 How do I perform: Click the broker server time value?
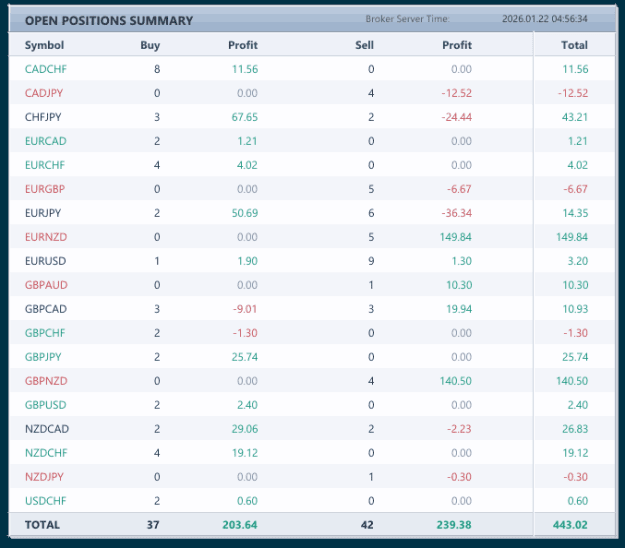coord(544,19)
